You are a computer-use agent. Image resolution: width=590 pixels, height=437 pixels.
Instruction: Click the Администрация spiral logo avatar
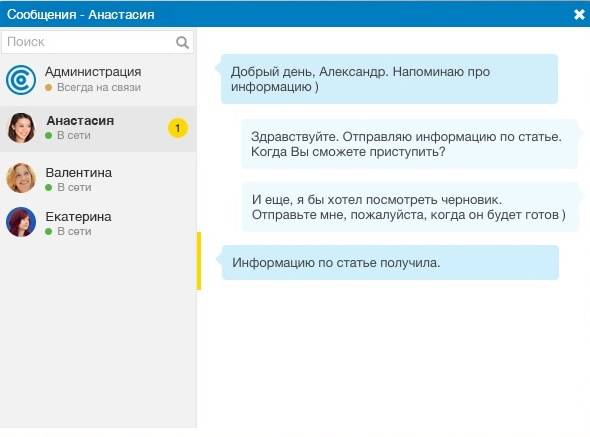pos(21,80)
